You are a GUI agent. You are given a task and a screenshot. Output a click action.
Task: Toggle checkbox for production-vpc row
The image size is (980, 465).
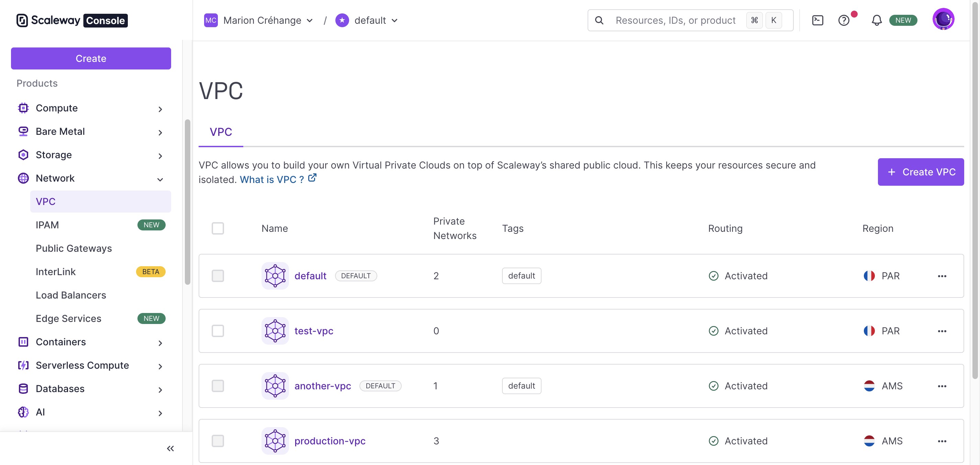tap(218, 441)
